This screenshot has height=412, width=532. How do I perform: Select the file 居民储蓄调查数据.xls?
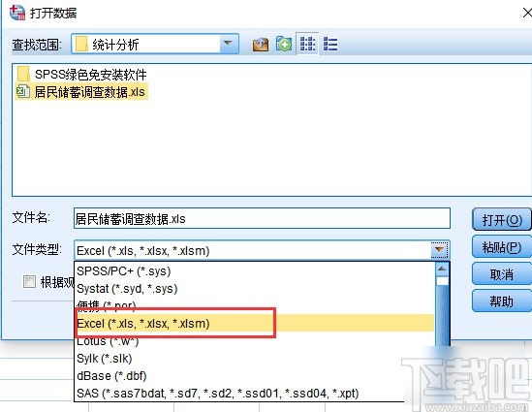(81, 92)
